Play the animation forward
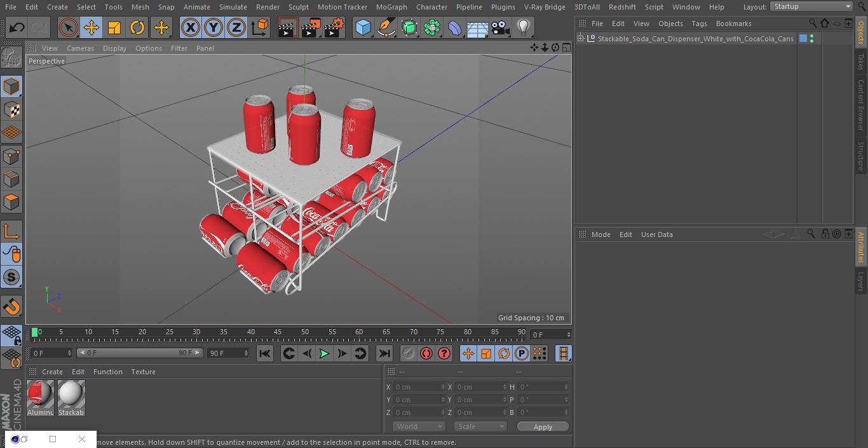The width and height of the screenshot is (868, 448). [x=324, y=353]
